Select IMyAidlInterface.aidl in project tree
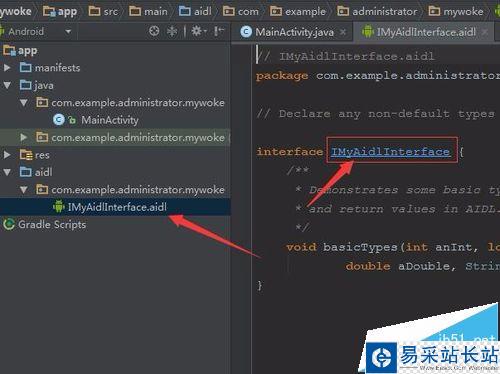500x374 pixels. (117, 207)
